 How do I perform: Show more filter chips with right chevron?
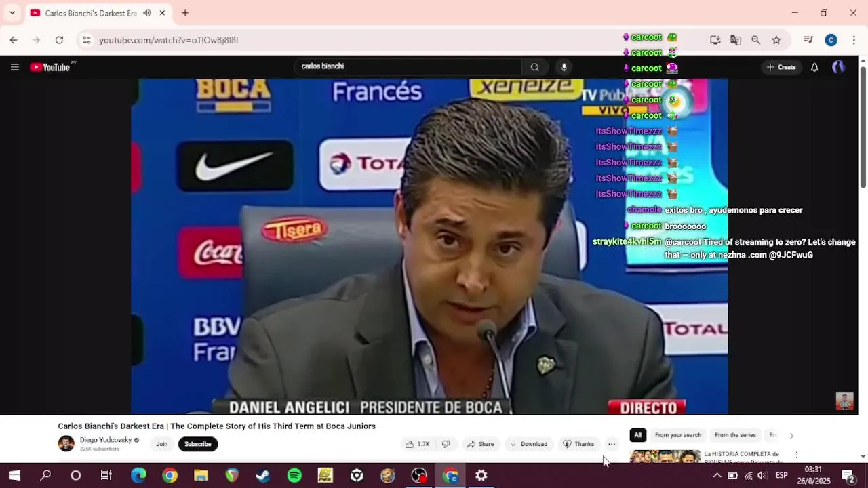coord(791,435)
